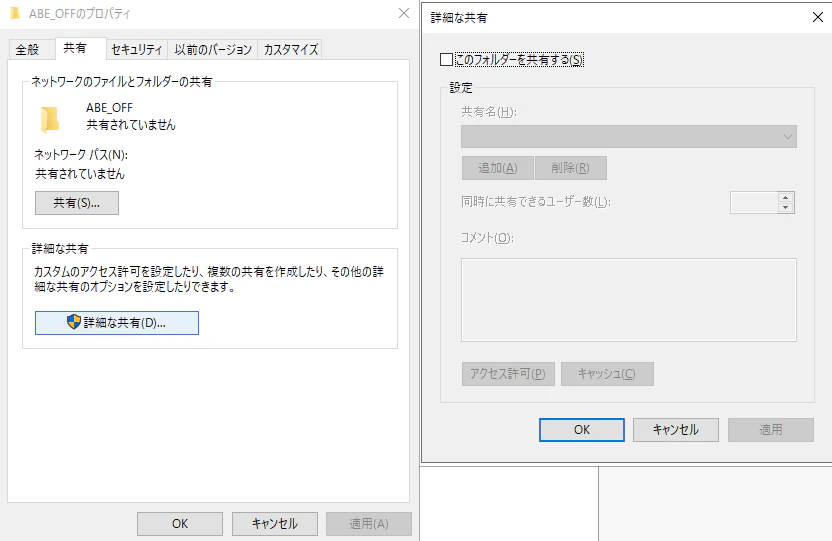Click the 同時に共有できるユーザー数(L): label
Image resolution: width=832 pixels, height=541 pixels.
click(536, 202)
